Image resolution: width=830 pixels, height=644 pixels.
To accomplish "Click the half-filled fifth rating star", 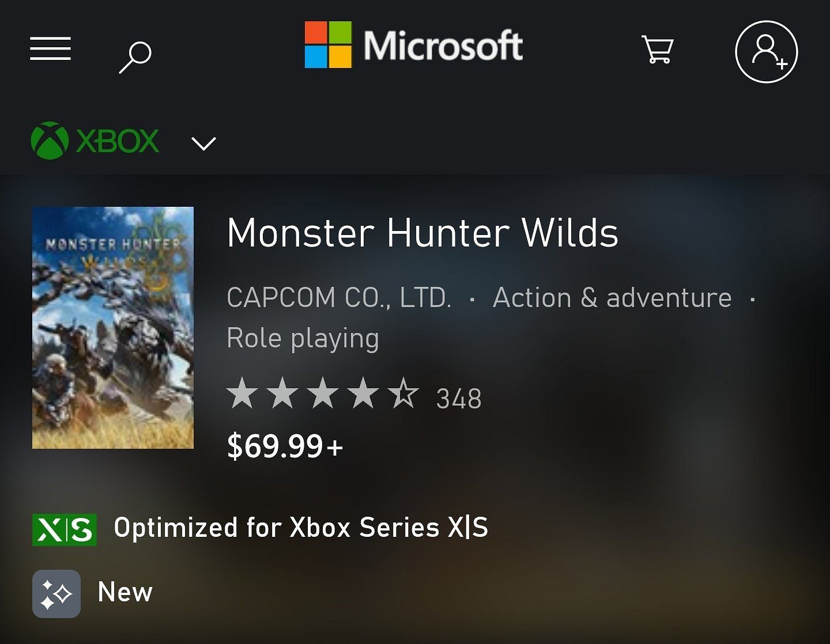I will pos(403,394).
